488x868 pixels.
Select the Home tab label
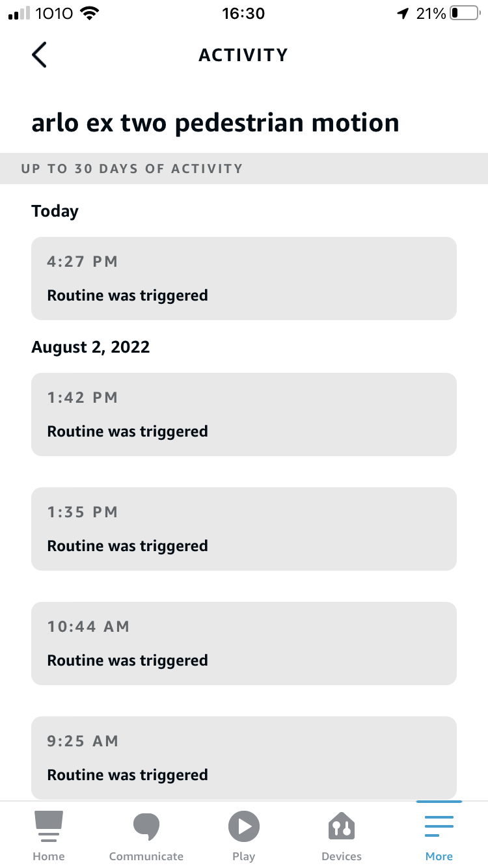tap(49, 856)
